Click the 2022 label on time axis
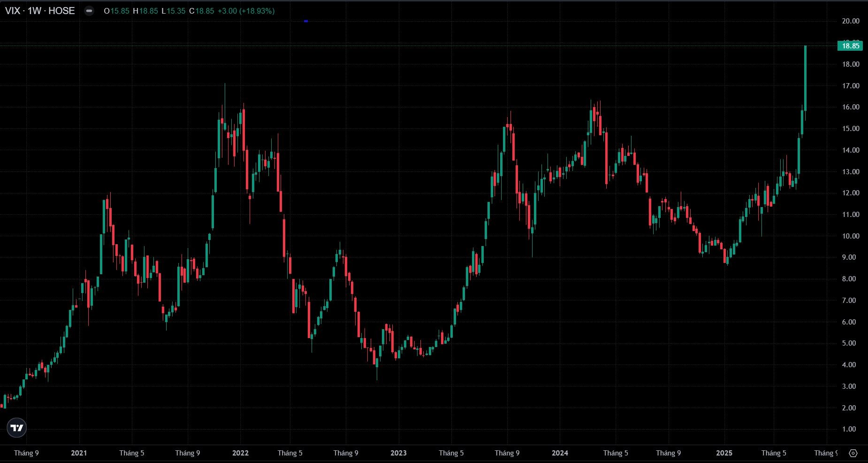This screenshot has height=463, width=868. (x=240, y=453)
